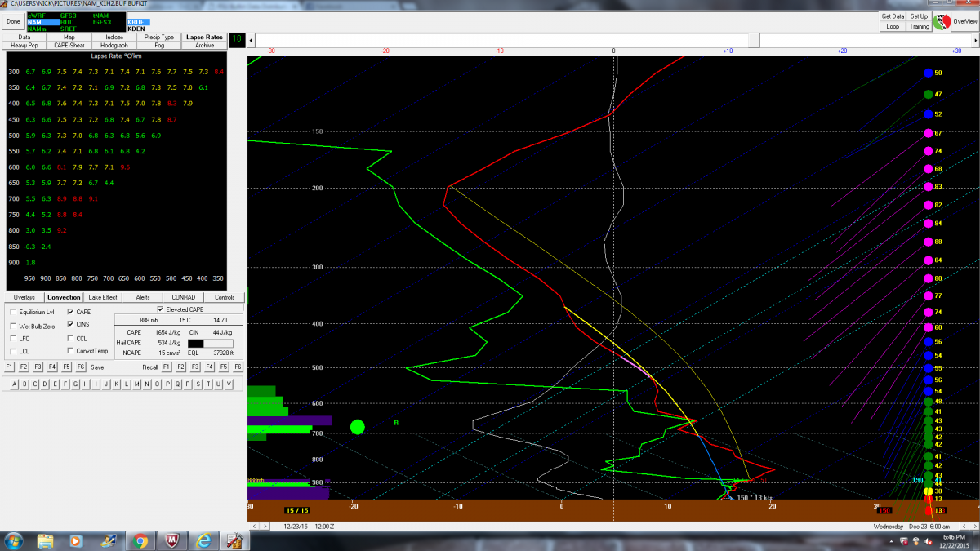Click the Get Data button
The image size is (980, 551).
[893, 16]
